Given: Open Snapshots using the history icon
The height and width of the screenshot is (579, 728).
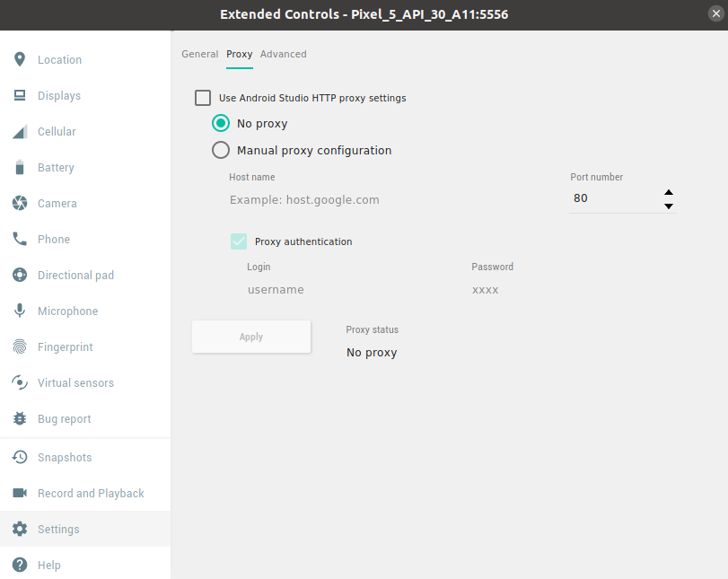Looking at the screenshot, I should [19, 458].
